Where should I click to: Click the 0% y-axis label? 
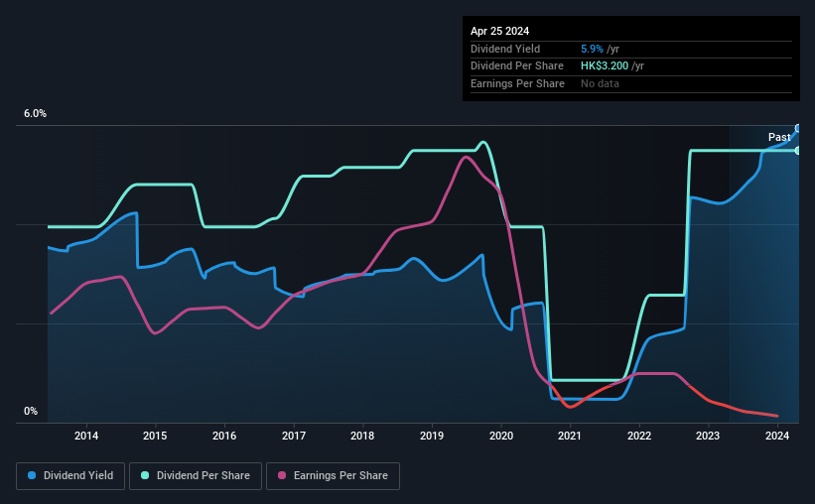click(31, 411)
